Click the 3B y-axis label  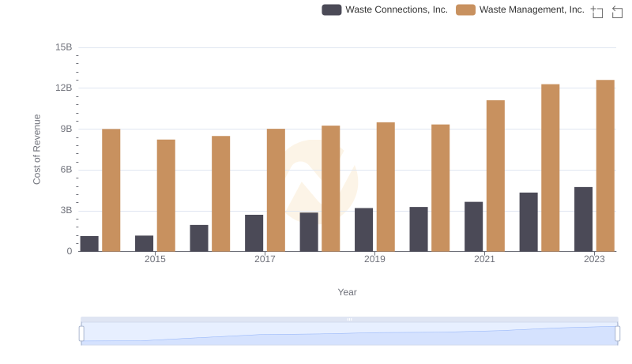coord(66,210)
